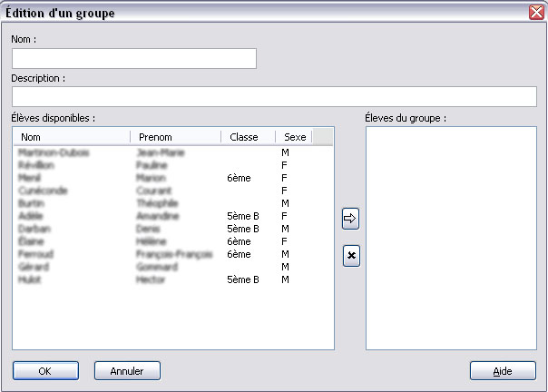The width and height of the screenshot is (548, 392).
Task: Close the Édition d'un groupe dialog
Action: tap(536, 13)
